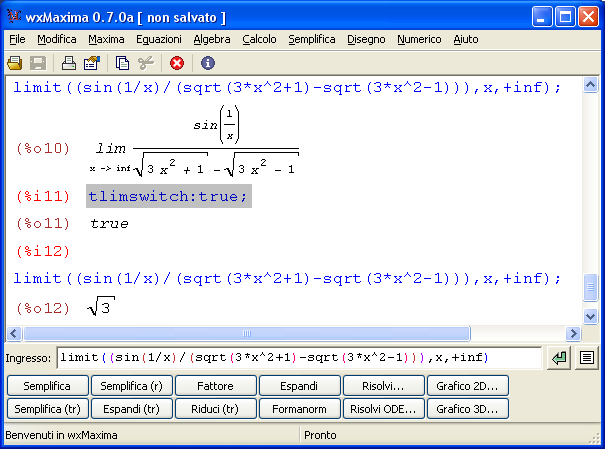Screen dimensions: 605x449
Task: Click the Grafico 3D... button
Action: [x=468, y=408]
